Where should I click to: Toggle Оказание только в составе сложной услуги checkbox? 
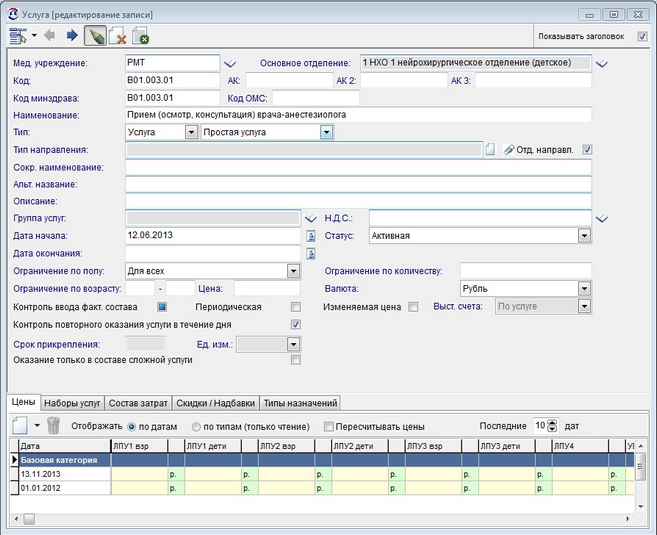coord(296,360)
